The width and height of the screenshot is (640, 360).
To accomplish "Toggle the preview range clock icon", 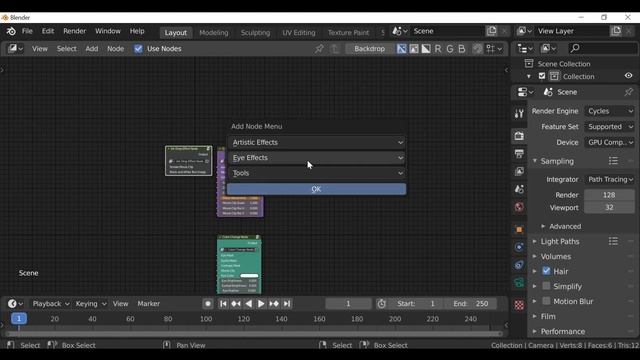I will (x=381, y=304).
